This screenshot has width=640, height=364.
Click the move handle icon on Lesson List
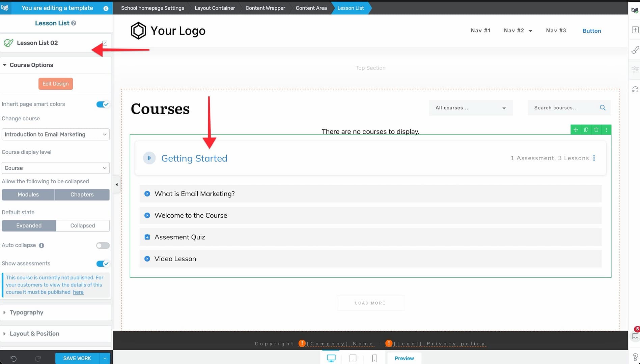[576, 130]
